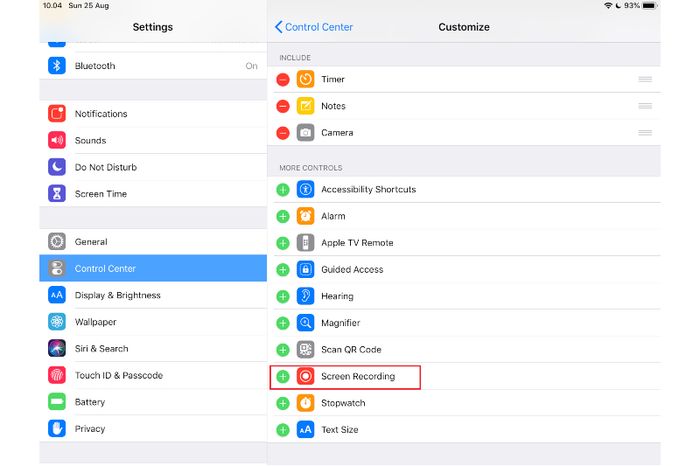Click the blue Text Size icon

click(305, 429)
